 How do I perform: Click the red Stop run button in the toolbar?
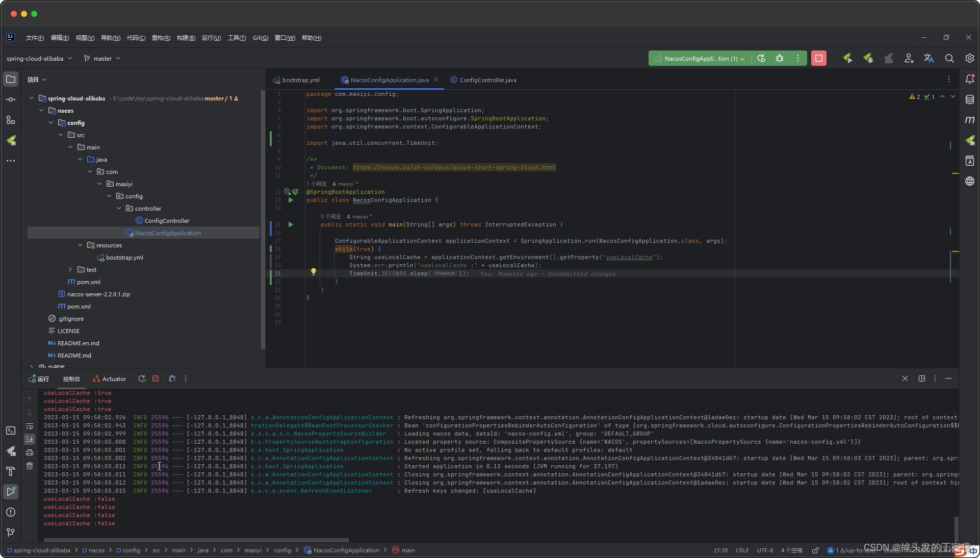pos(818,58)
